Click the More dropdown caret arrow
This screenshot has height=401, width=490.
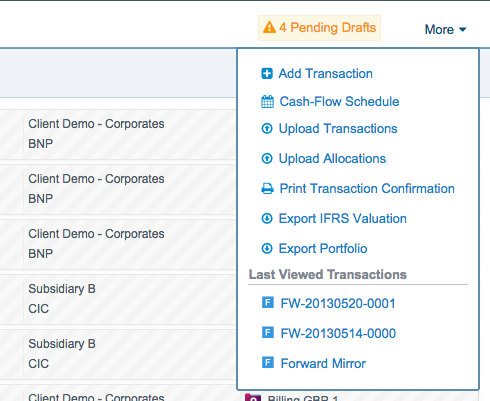(x=462, y=30)
